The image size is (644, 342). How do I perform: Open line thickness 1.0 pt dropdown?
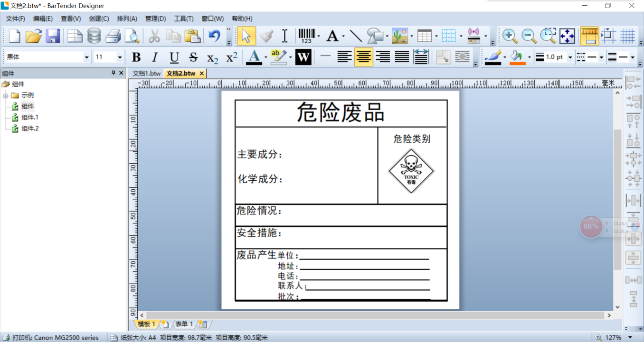570,58
